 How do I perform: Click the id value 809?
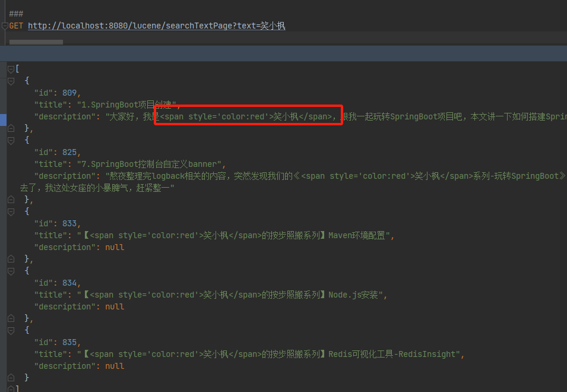[x=69, y=93]
